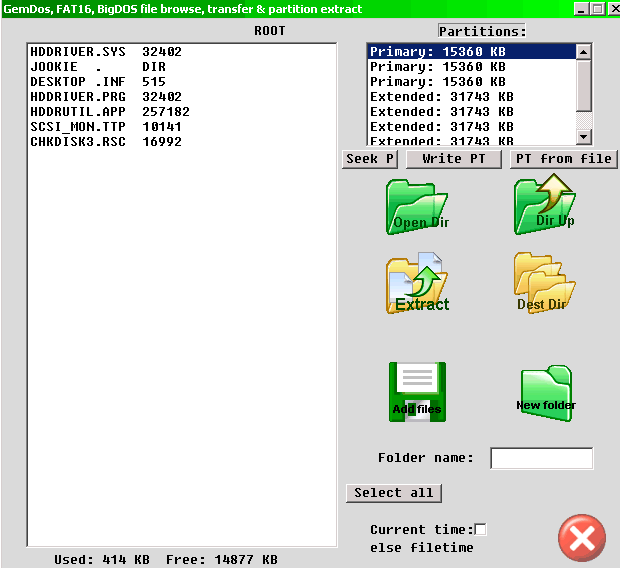Screen dimensions: 620x568
Task: Click partitions list scroll down arrow
Action: (584, 137)
